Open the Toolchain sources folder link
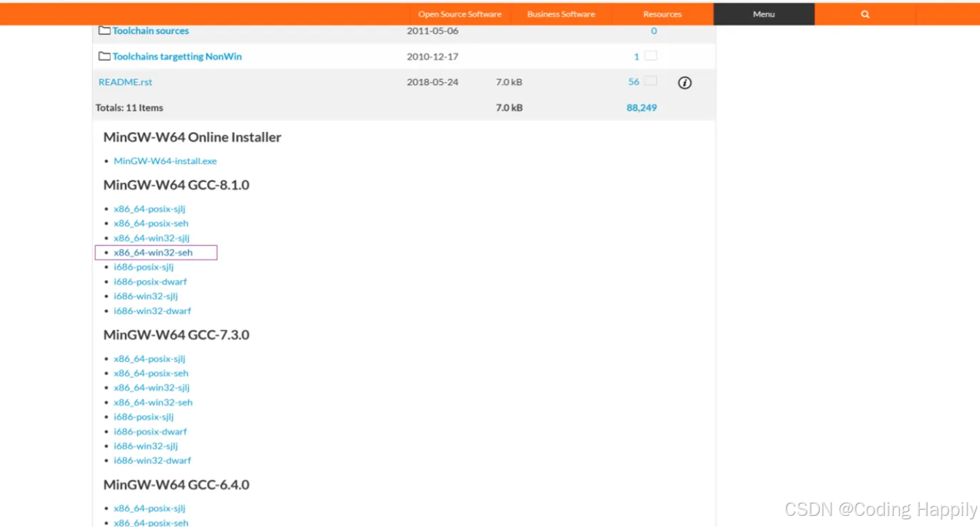The height and width of the screenshot is (527, 980). 151,30
